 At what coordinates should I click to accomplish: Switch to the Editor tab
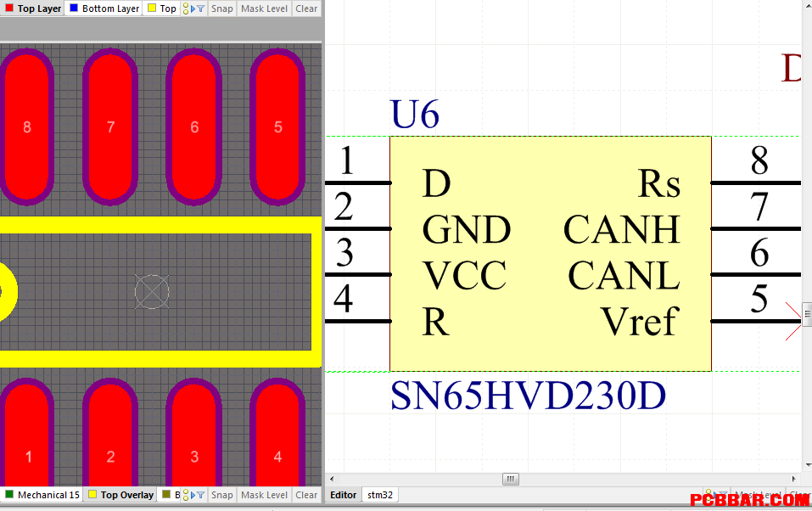point(343,495)
